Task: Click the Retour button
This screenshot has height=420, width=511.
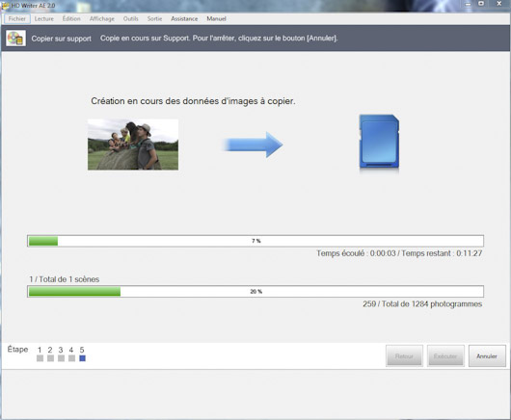Action: (x=404, y=356)
